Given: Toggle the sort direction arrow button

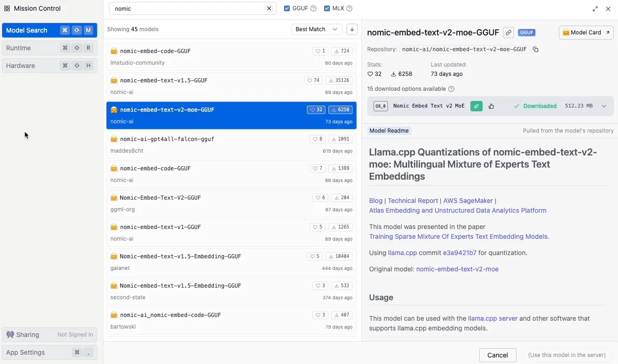Looking at the screenshot, I should pos(352,29).
